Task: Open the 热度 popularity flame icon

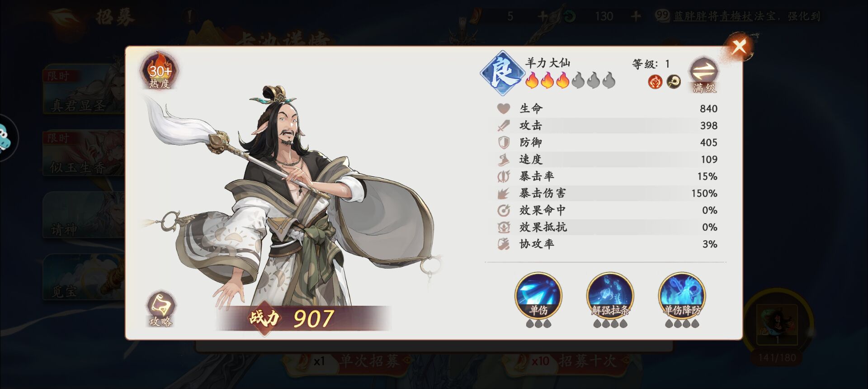Action: coord(160,71)
